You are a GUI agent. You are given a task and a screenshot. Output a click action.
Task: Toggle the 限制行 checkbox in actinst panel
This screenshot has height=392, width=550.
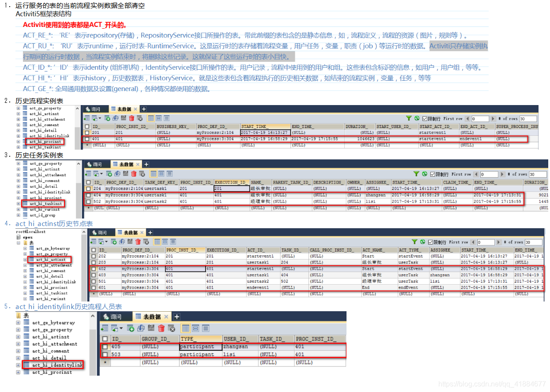coord(430,242)
